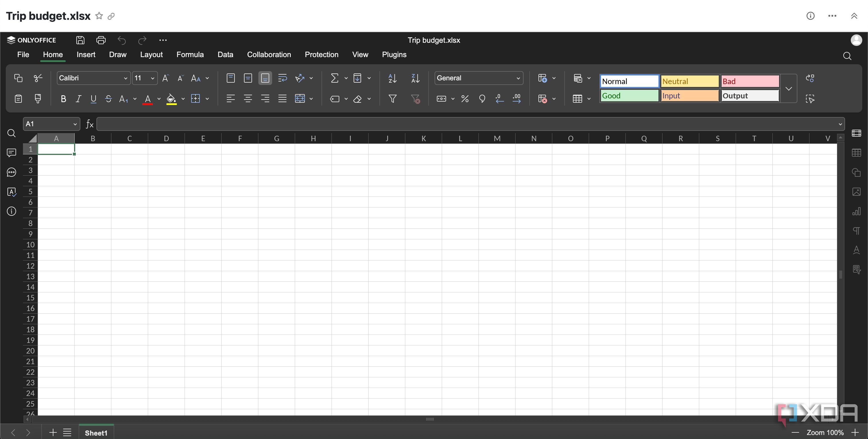This screenshot has height=439, width=868.
Task: Click the Cut scissors icon
Action: 38,78
